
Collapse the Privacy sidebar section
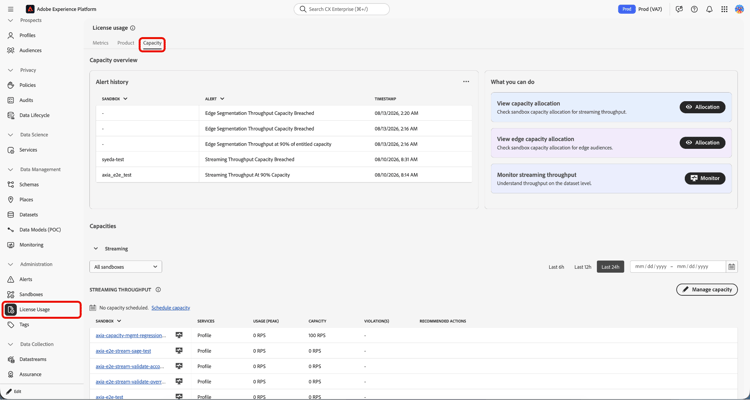coord(11,70)
